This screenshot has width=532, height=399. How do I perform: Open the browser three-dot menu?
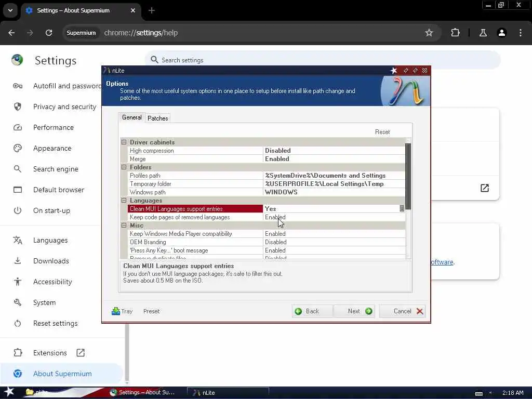coord(521,33)
